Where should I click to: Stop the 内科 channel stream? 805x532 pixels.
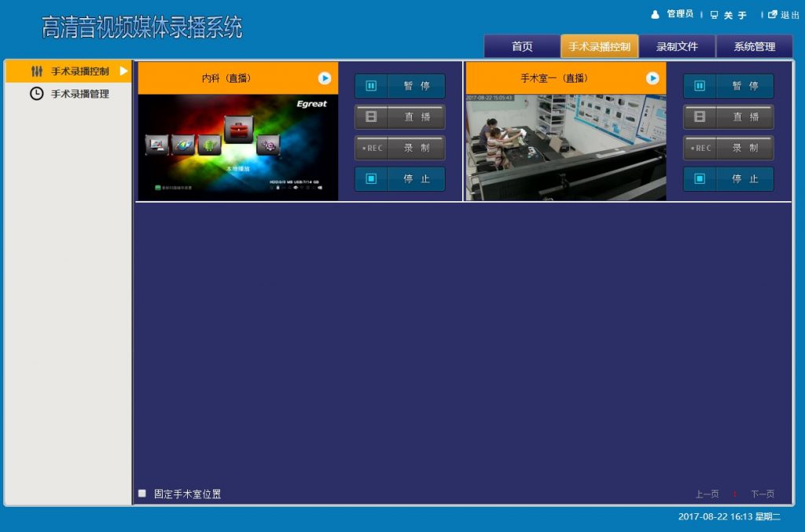[399, 179]
